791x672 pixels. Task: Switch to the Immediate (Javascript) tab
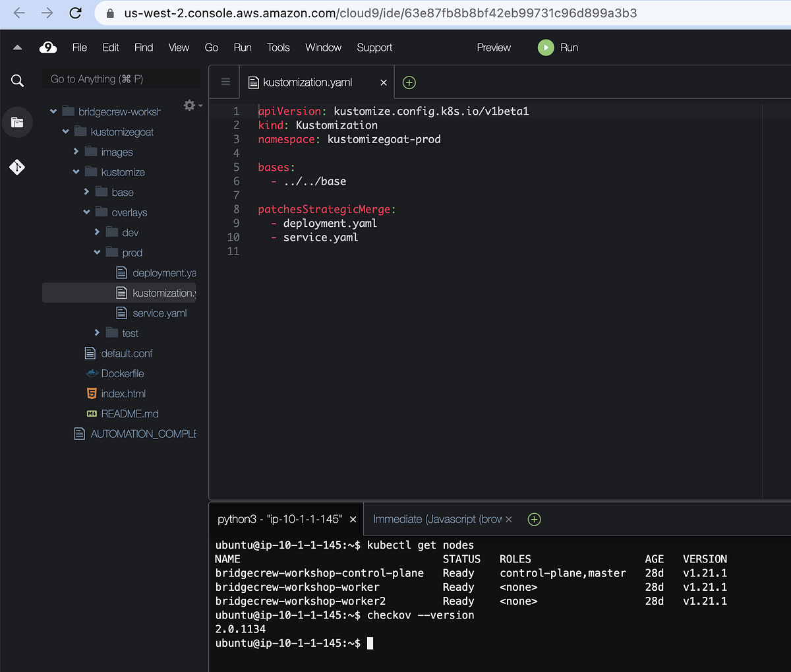click(435, 519)
